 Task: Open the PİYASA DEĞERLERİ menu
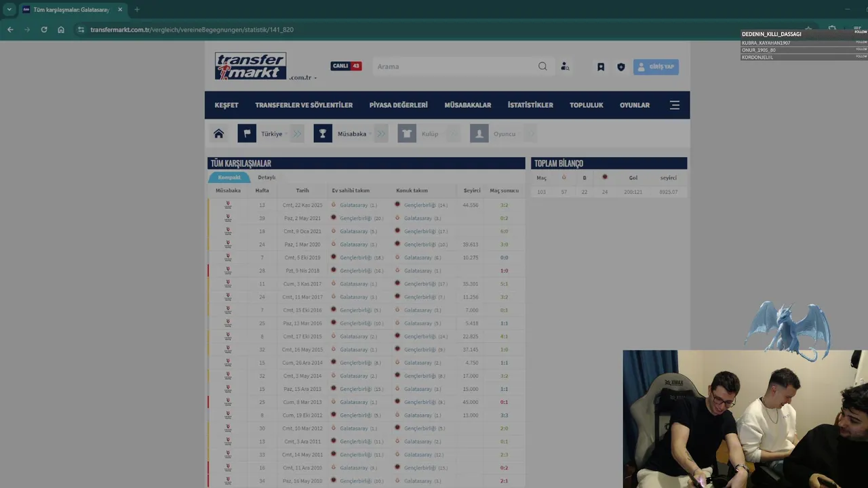click(x=399, y=105)
